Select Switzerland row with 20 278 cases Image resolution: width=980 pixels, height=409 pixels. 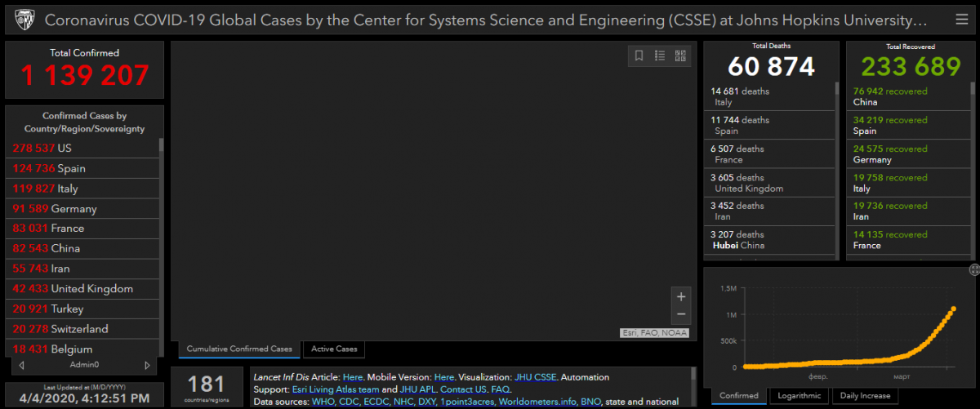click(x=84, y=329)
